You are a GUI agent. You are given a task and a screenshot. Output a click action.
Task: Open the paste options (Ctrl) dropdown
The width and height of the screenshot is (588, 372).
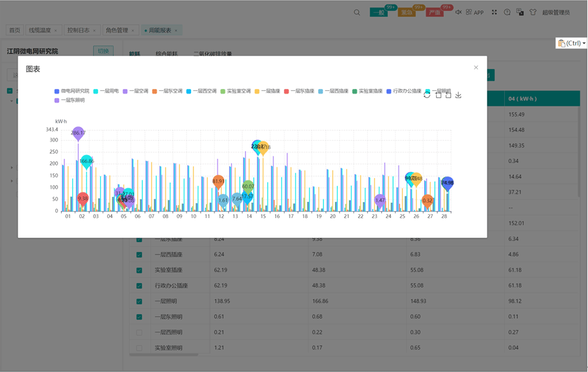(x=572, y=43)
